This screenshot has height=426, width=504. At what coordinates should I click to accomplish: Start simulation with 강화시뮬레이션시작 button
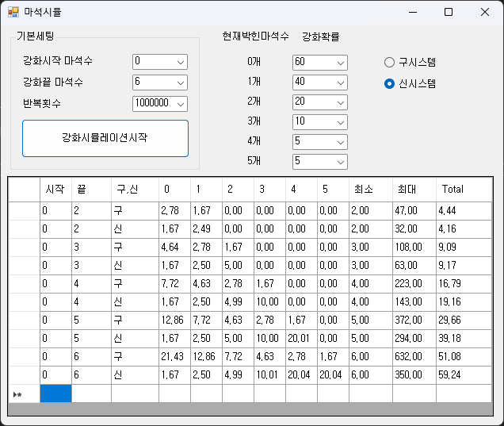click(x=105, y=138)
